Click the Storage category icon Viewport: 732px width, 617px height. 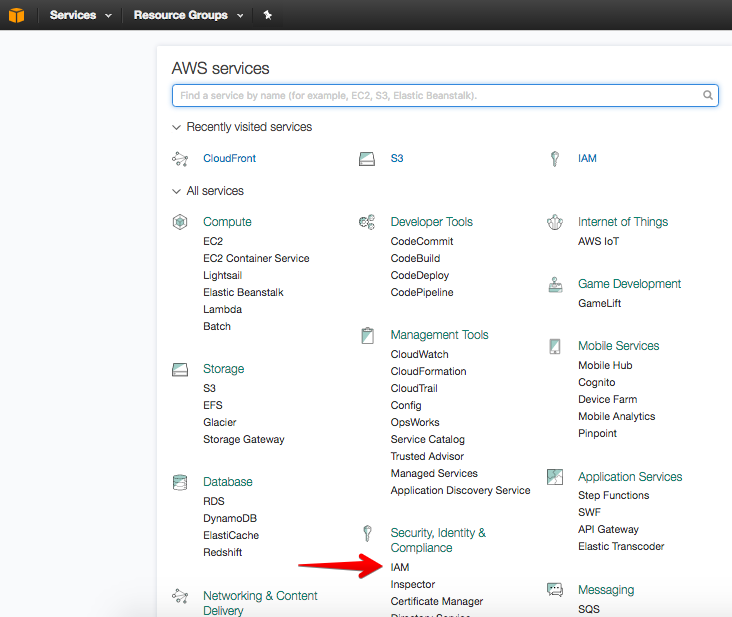(180, 370)
